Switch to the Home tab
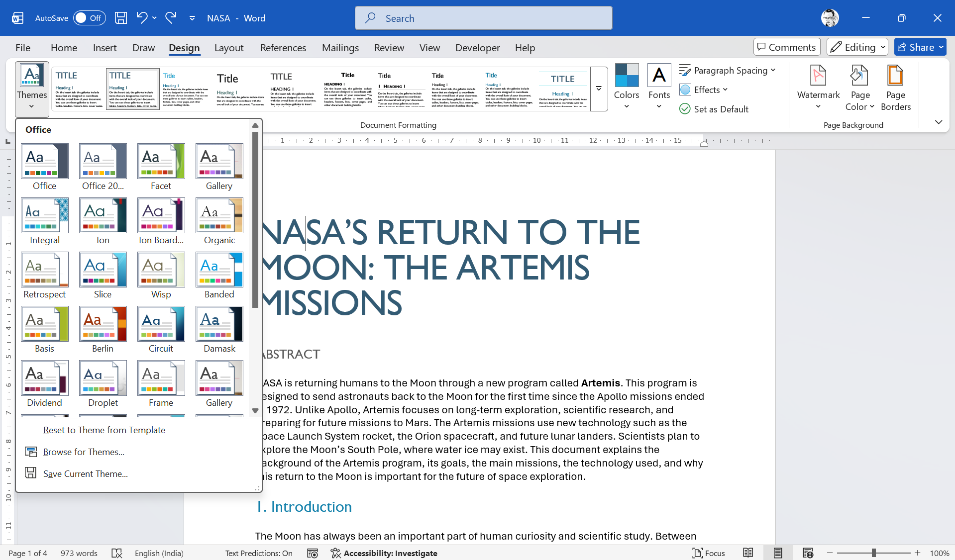Image resolution: width=955 pixels, height=560 pixels. point(64,48)
